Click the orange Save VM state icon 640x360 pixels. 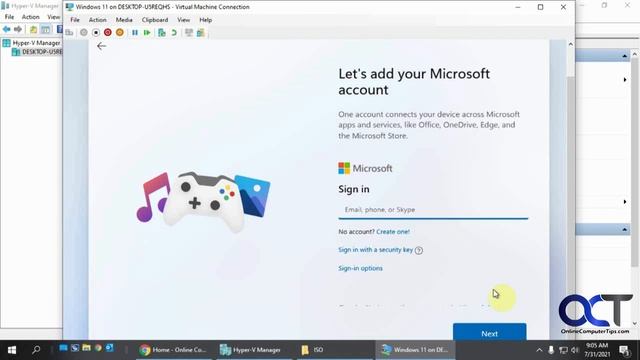[120, 33]
